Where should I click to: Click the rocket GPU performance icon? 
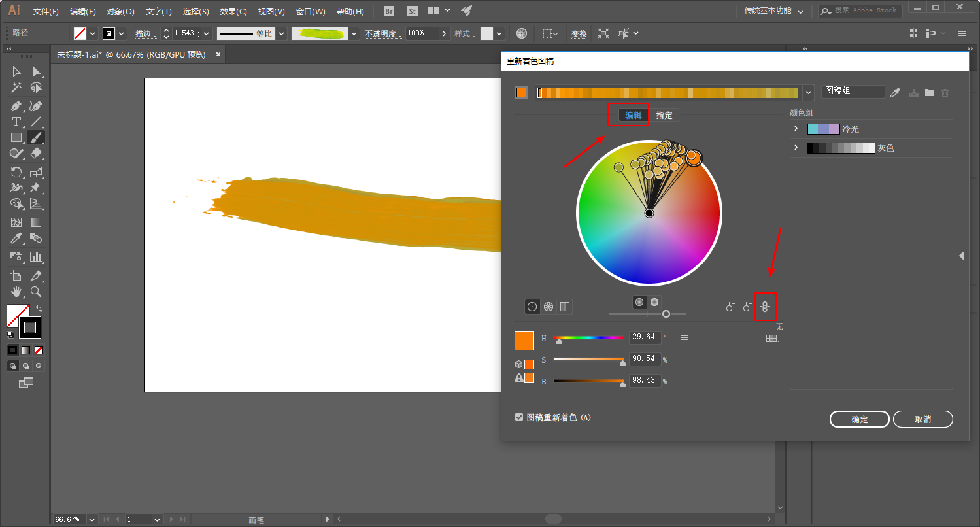tap(466, 10)
